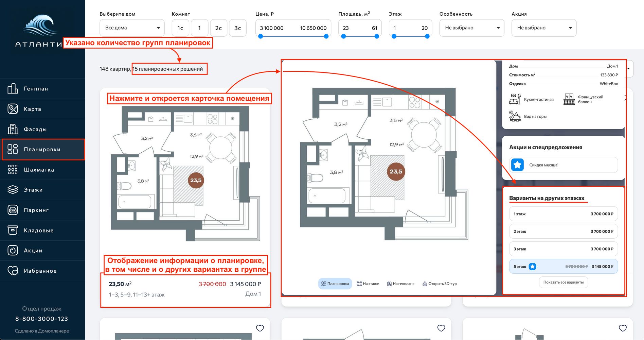
Task: Click the blue star Скидка месяца icon
Action: click(x=517, y=165)
